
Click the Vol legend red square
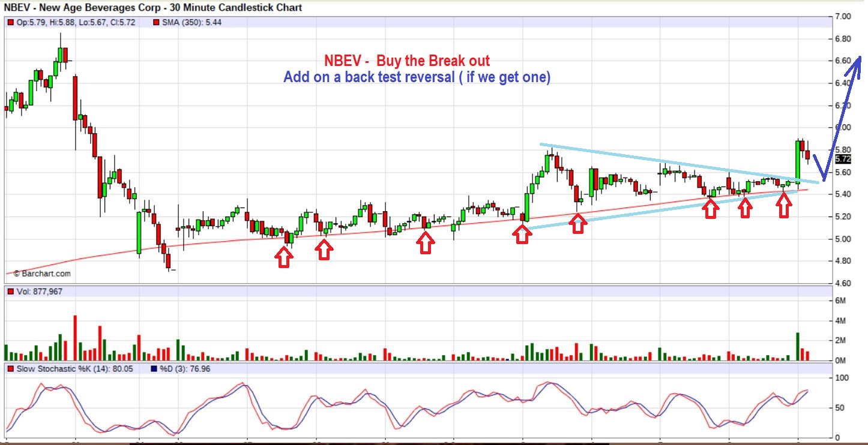(x=10, y=291)
